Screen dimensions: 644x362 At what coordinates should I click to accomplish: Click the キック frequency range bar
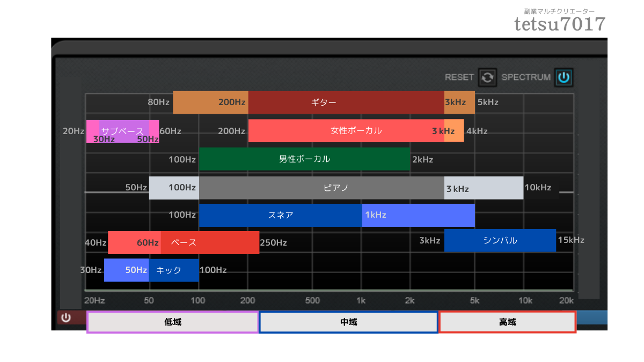coord(151,270)
